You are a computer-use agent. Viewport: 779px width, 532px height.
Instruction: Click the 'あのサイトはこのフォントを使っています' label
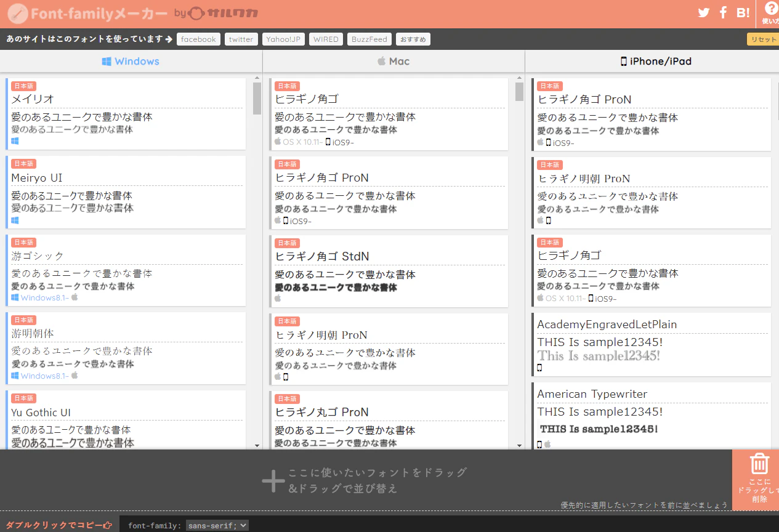pyautogui.click(x=85, y=39)
